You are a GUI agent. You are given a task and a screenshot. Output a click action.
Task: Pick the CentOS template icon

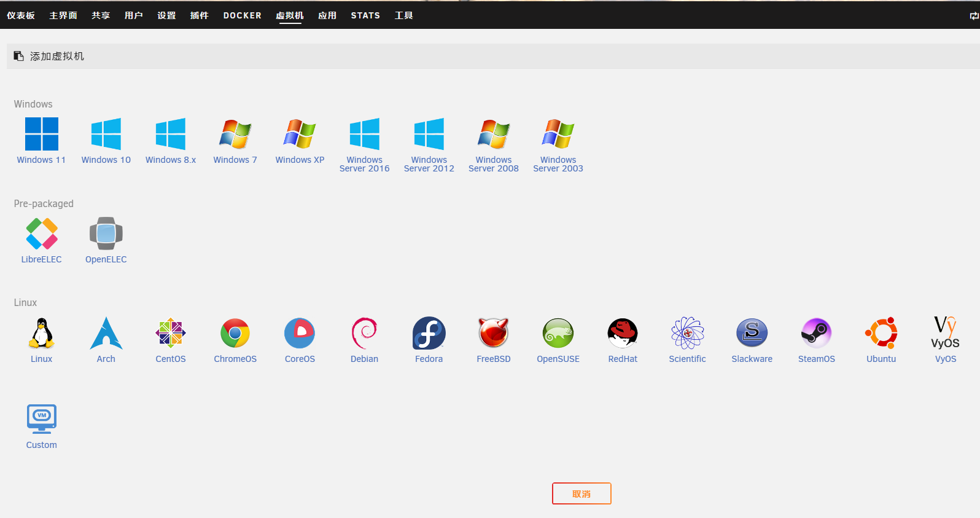tap(170, 333)
